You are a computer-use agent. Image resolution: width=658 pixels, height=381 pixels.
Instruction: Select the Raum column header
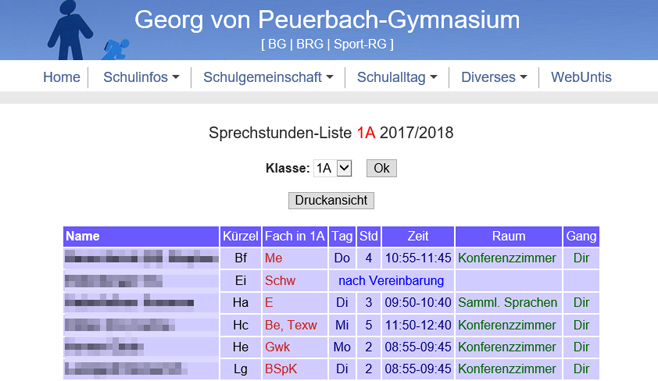click(x=509, y=236)
